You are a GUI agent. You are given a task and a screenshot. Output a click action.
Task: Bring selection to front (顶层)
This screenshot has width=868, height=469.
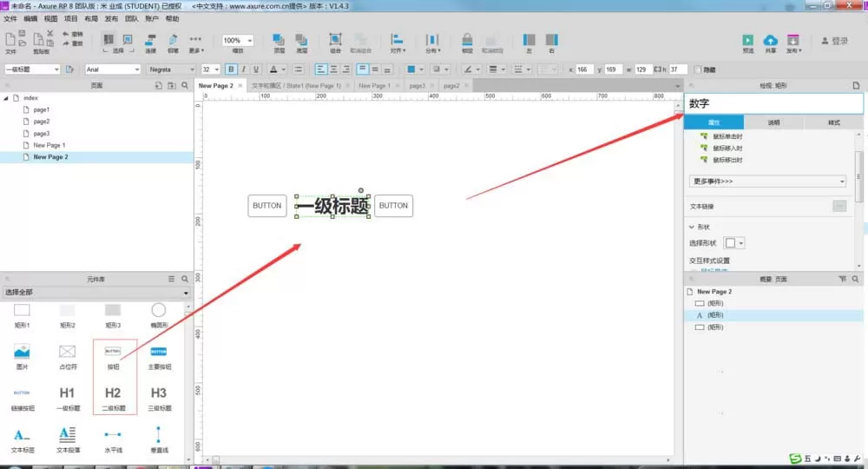click(279, 43)
